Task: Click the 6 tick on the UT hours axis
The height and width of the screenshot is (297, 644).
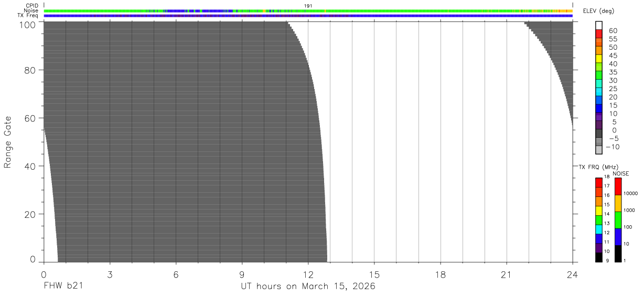Action: coord(176,274)
